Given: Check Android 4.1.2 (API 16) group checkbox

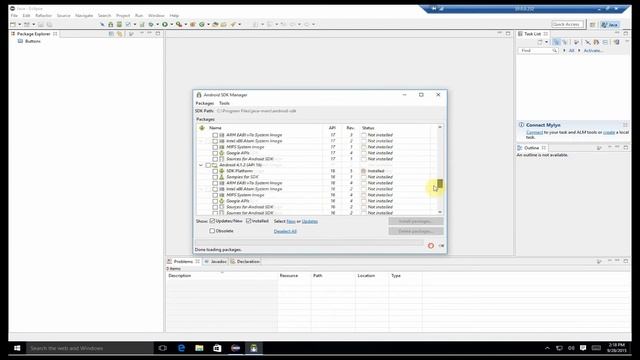Looking at the screenshot, I should point(208,165).
